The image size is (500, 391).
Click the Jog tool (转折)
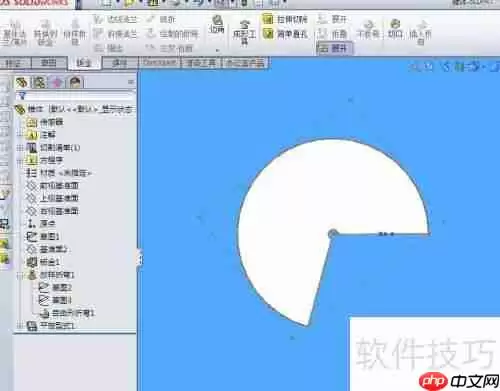pyautogui.click(x=161, y=19)
